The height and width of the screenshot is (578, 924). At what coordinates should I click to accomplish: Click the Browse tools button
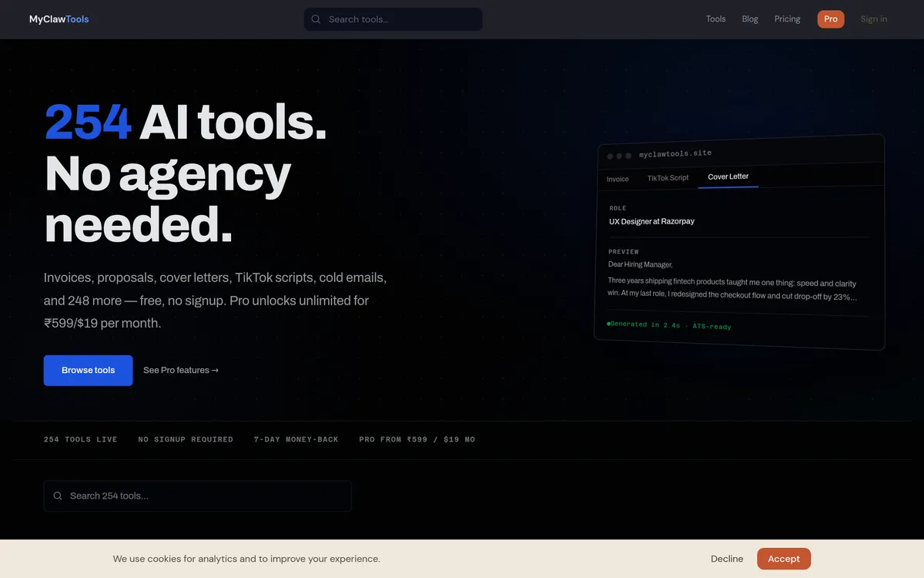tap(88, 370)
